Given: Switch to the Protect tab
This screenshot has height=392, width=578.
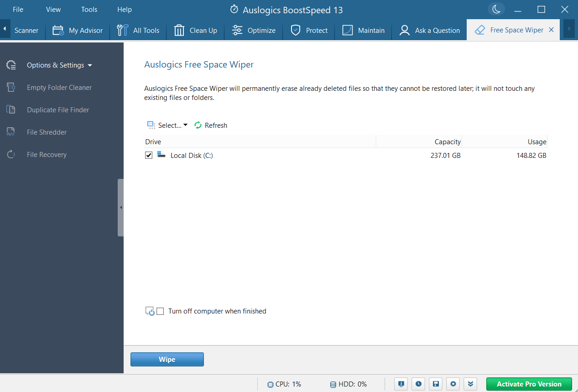Looking at the screenshot, I should point(309,30).
